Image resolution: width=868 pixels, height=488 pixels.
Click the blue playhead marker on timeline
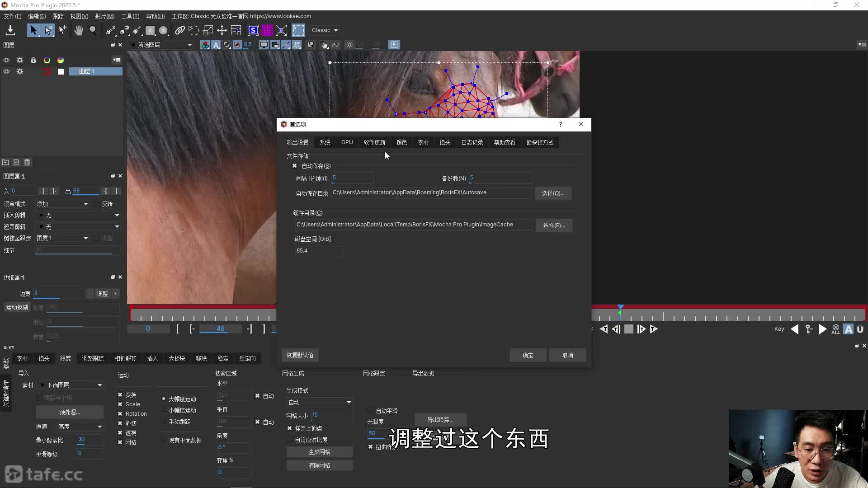(621, 308)
